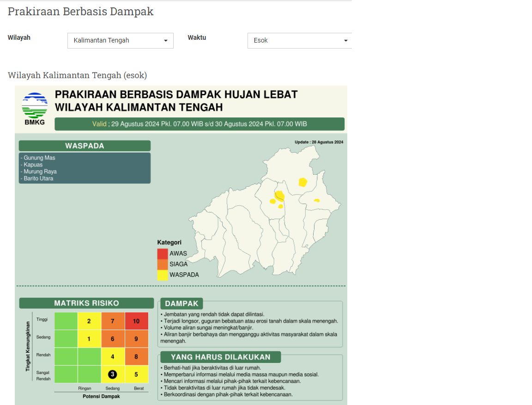Click risk matrix cell number 6
The width and height of the screenshot is (532, 405).
113,339
